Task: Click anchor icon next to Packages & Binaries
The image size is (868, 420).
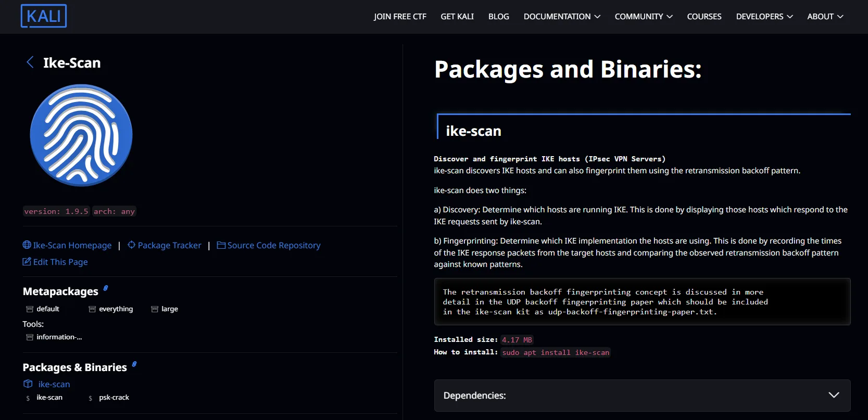Action: pos(134,364)
